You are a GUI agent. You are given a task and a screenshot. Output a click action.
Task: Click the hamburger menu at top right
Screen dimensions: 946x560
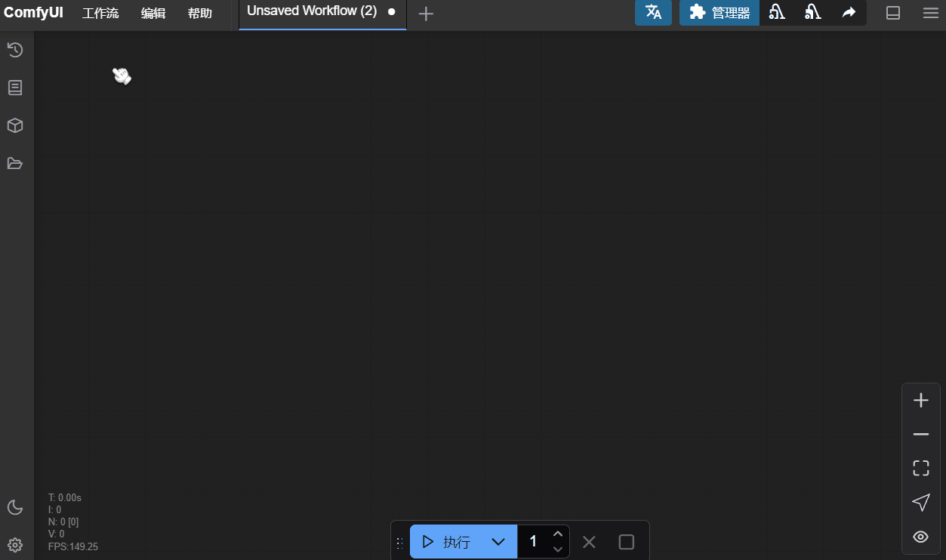coord(929,13)
